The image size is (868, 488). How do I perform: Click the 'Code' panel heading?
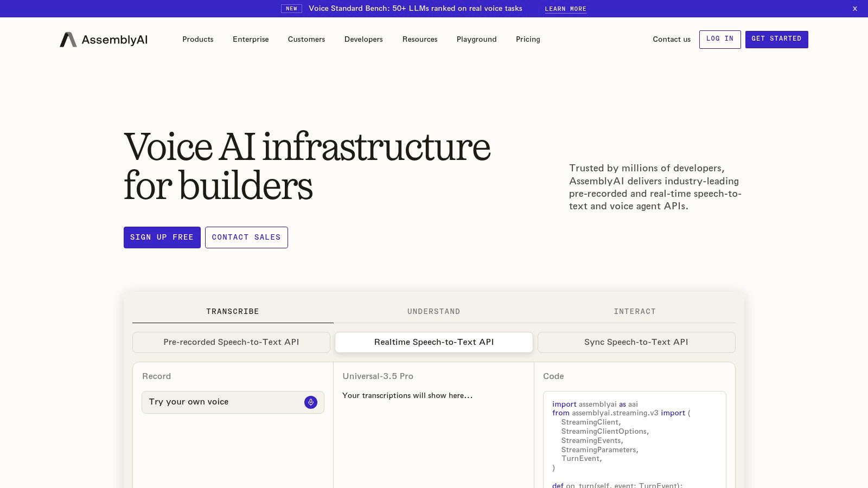[553, 376]
